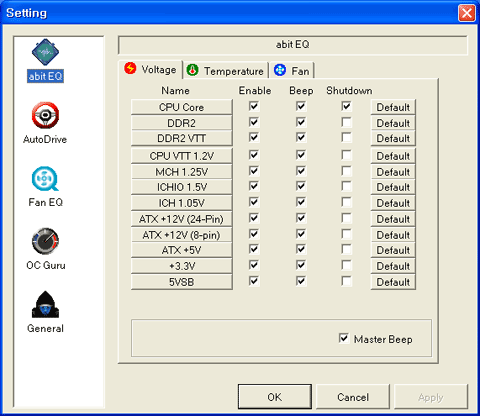Click the +3.3V name button
Image resolution: width=480 pixels, height=416 pixels.
pyautogui.click(x=182, y=266)
